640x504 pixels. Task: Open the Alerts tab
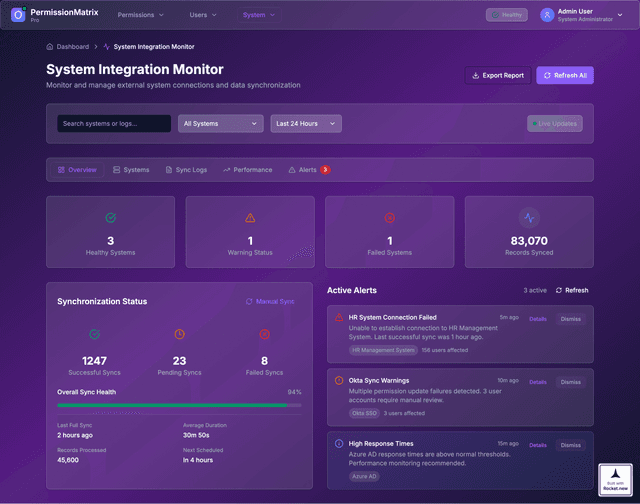[x=309, y=170]
